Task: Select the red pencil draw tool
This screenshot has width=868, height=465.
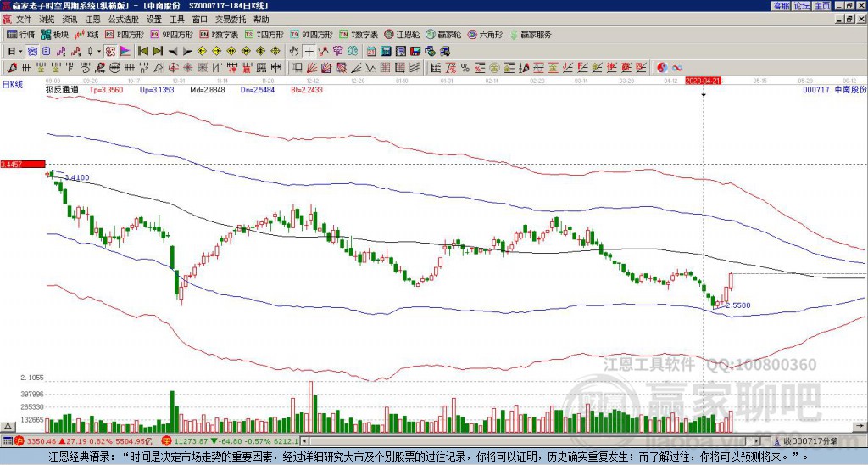Action: 12,68
